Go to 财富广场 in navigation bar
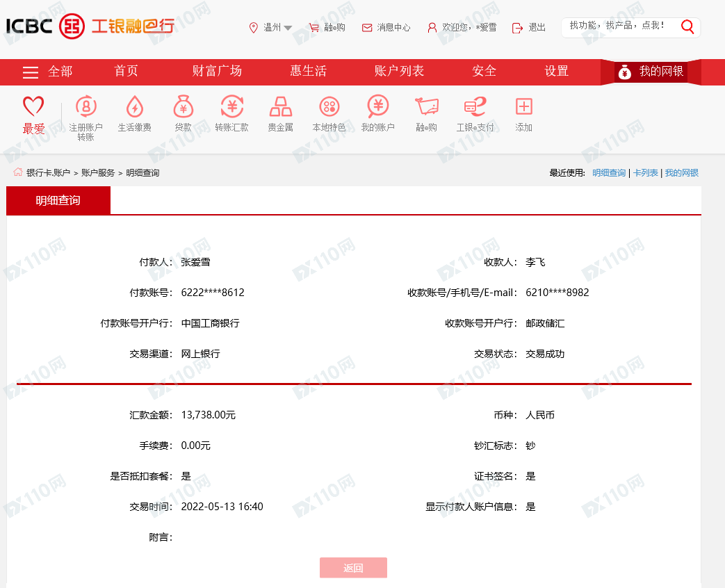725x588 pixels. click(217, 72)
